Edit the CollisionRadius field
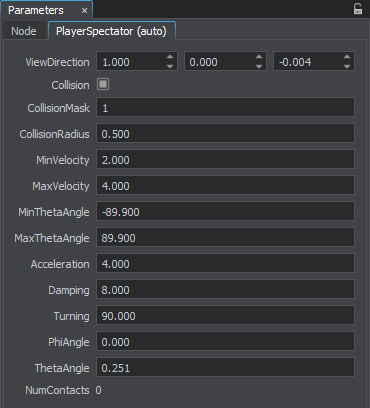 (x=225, y=133)
